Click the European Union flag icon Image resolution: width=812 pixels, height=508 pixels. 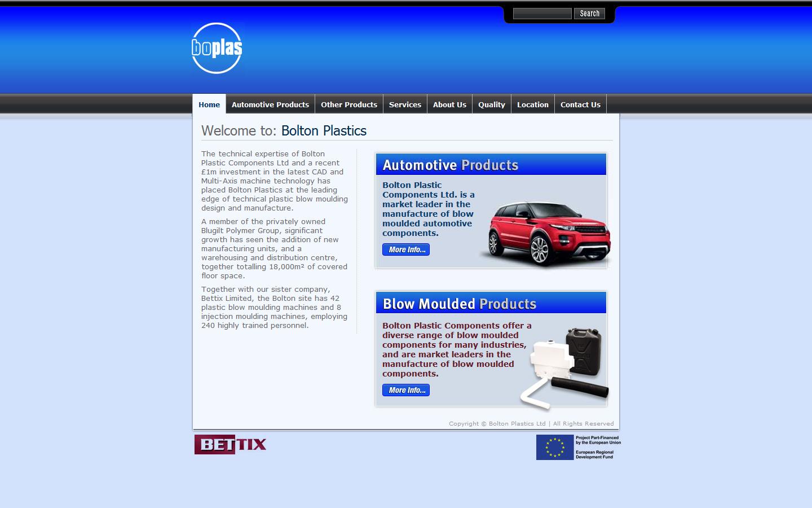coord(555,448)
